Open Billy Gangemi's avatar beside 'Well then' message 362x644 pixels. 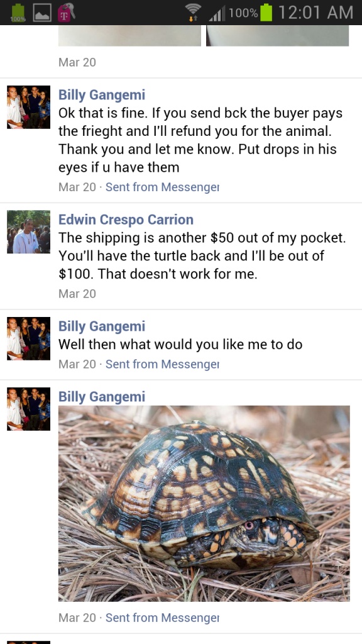[28, 338]
